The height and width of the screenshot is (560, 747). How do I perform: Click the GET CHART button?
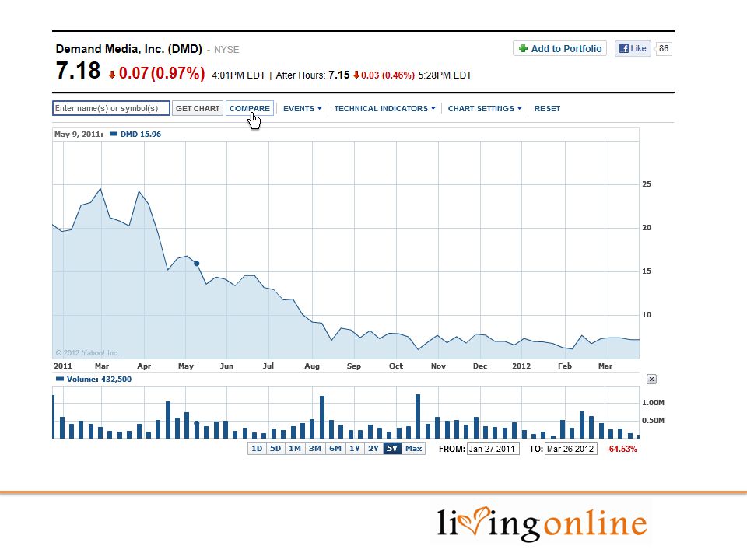pos(198,108)
